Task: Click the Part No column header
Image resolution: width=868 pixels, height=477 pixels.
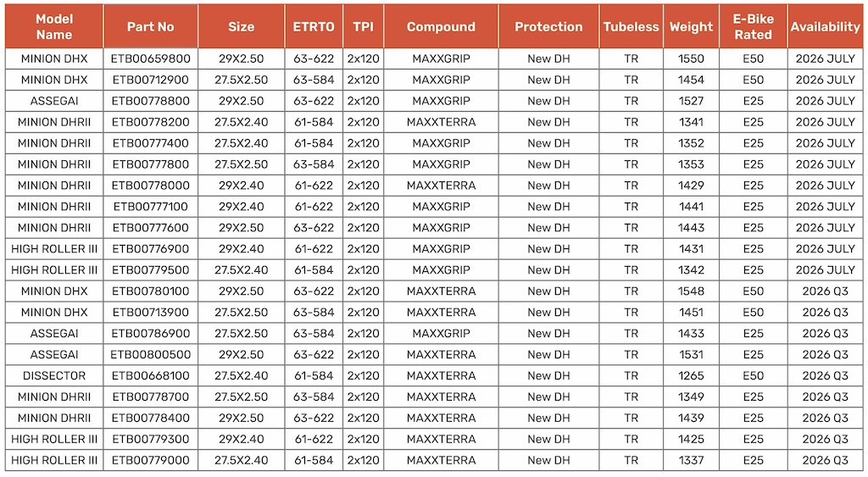Action: pos(151,26)
